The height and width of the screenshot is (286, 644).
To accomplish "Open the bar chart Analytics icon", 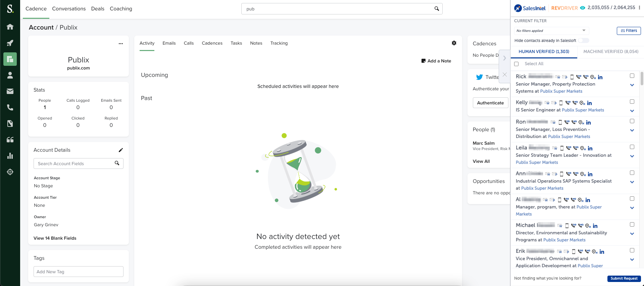I will (10, 156).
